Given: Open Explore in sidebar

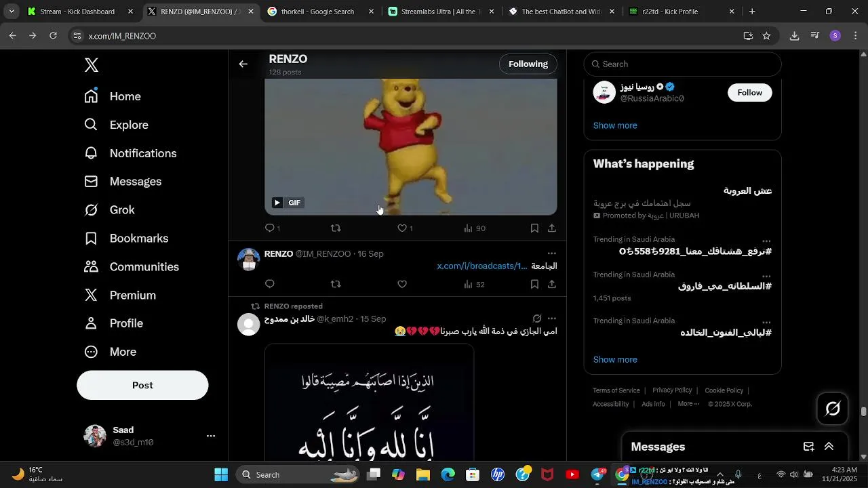Looking at the screenshot, I should [116, 125].
